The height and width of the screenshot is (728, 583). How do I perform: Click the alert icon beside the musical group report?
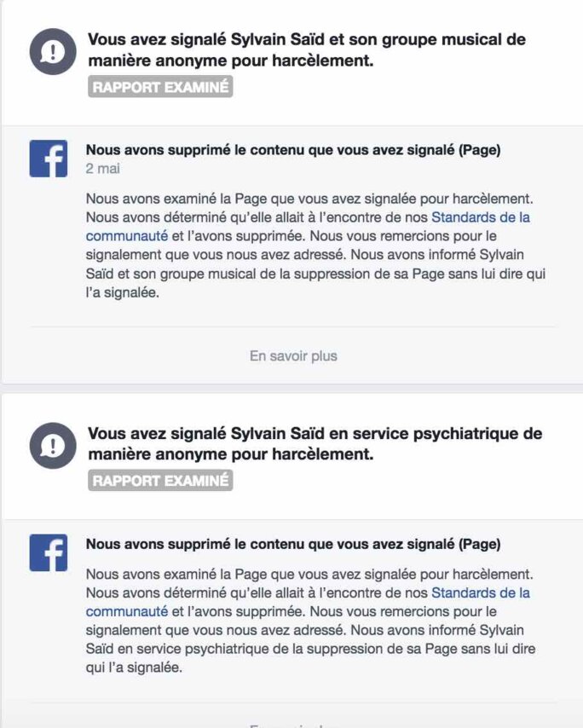coord(53,52)
